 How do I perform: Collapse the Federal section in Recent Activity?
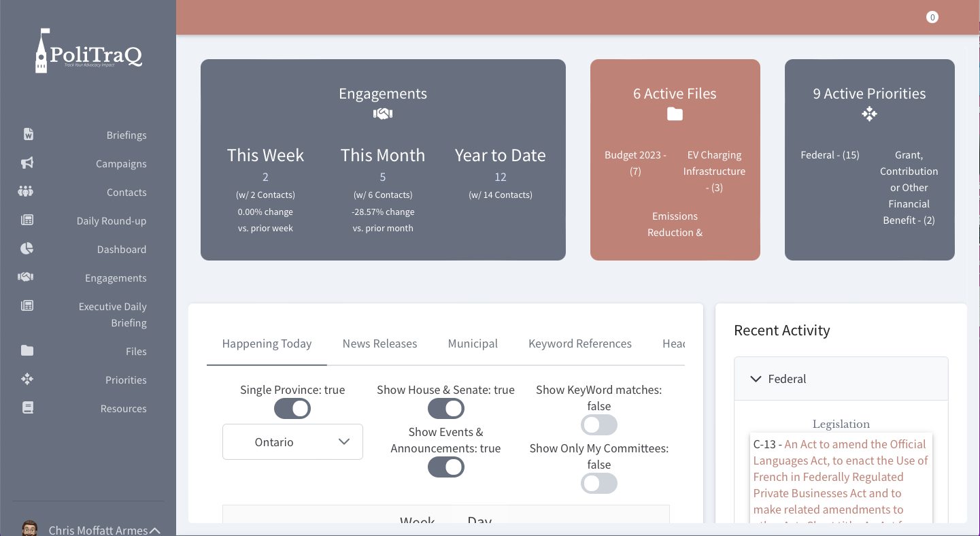tap(756, 379)
